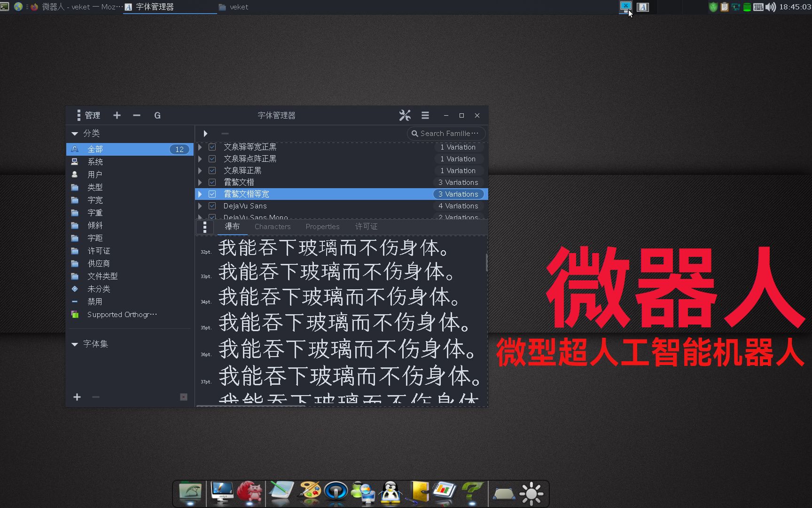
Task: Switch to the Properties tab
Action: tap(322, 227)
